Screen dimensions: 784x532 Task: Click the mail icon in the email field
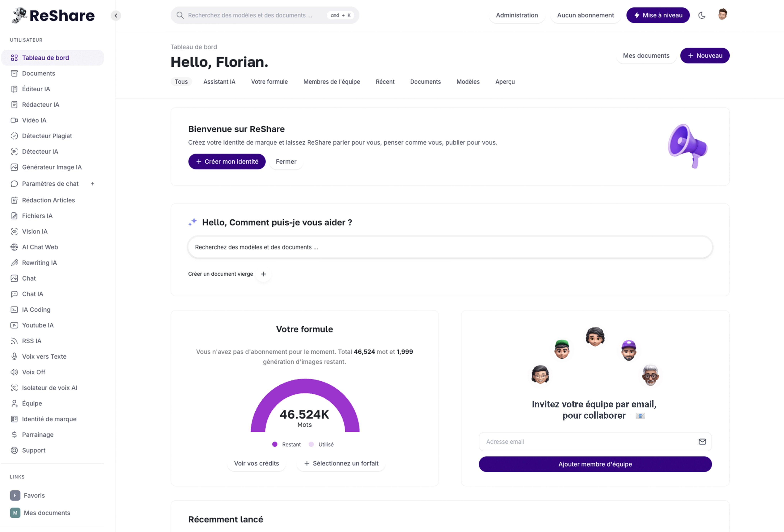coord(702,442)
